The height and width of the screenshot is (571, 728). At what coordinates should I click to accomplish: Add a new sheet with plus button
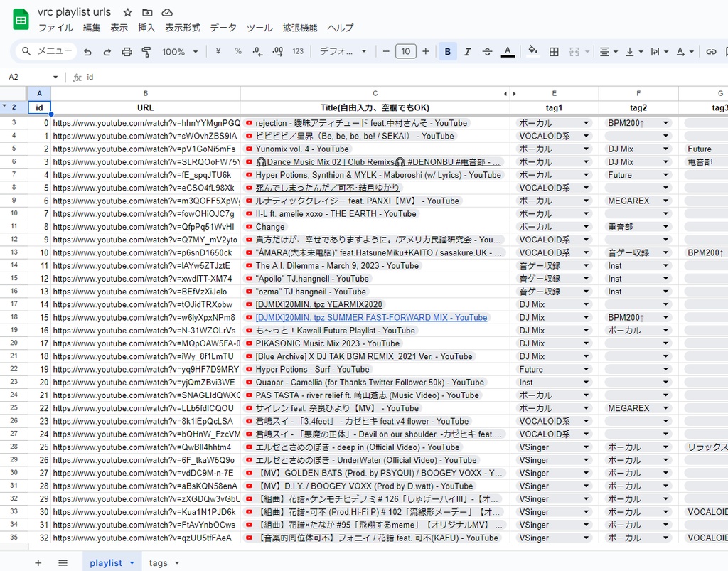pos(38,563)
